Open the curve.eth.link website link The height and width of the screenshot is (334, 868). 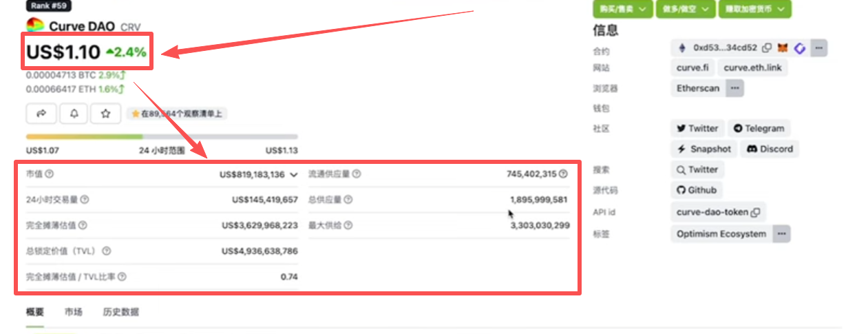753,67
